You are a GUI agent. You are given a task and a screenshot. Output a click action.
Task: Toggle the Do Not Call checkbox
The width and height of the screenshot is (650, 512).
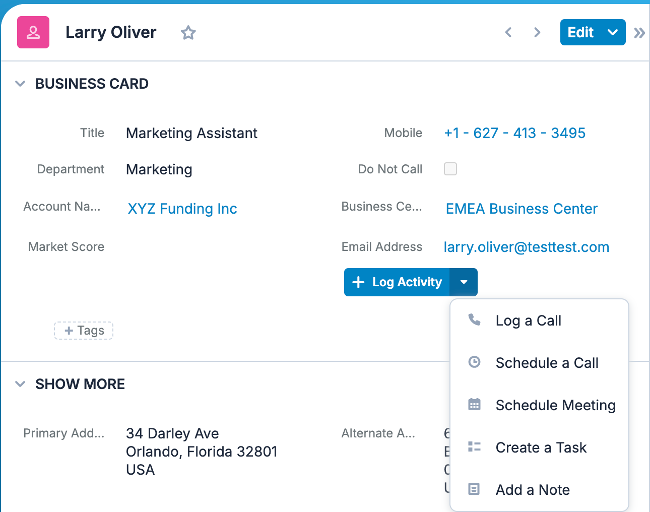point(450,169)
